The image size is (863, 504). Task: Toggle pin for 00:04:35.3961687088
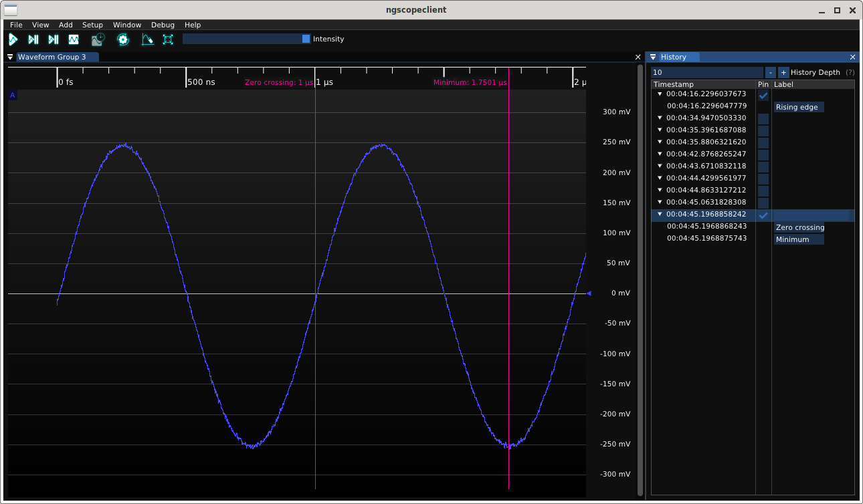pos(763,130)
